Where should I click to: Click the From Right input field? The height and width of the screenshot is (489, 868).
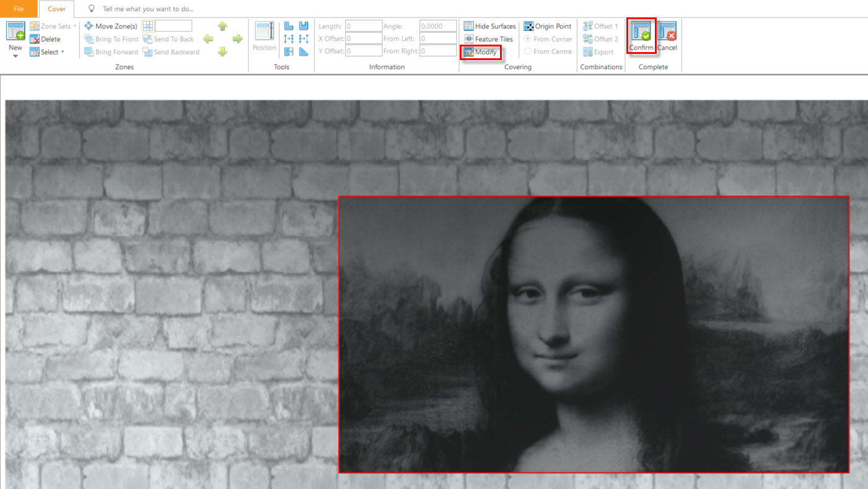(438, 51)
